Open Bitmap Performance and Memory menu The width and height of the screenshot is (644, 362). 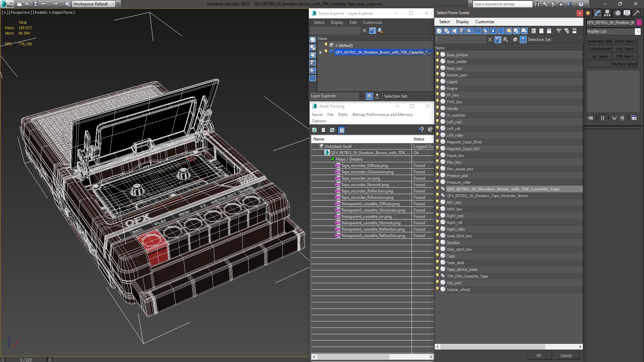coord(382,115)
